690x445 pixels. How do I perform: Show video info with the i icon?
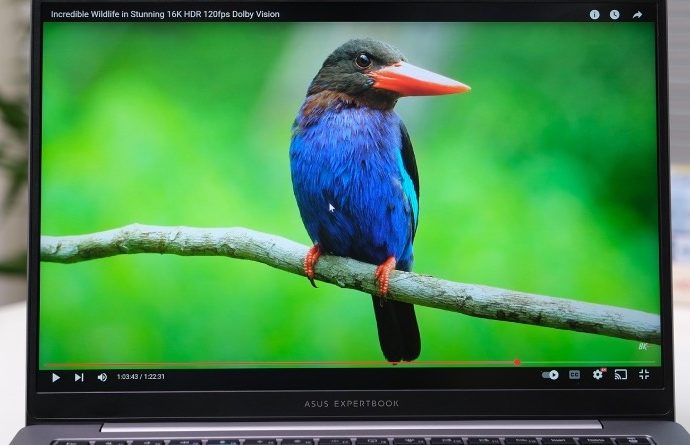pos(594,15)
